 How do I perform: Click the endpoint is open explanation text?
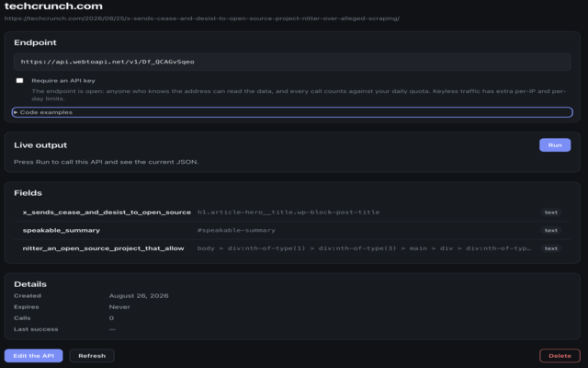point(299,95)
